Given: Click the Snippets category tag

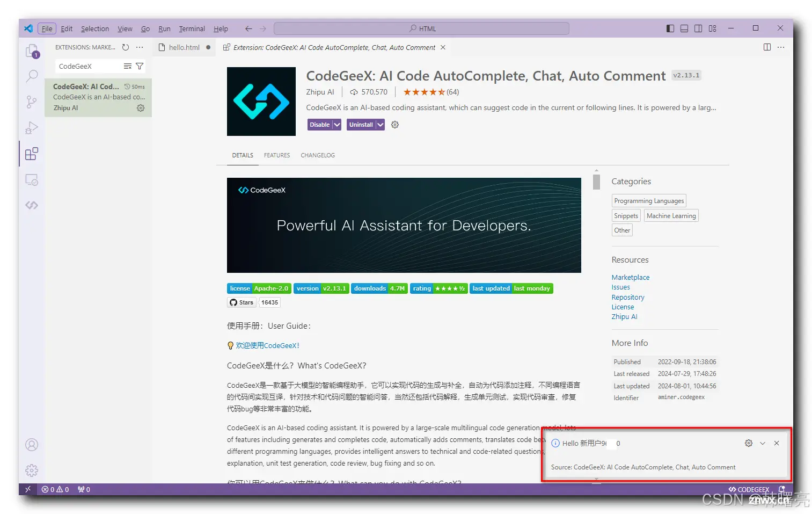Looking at the screenshot, I should click(626, 216).
